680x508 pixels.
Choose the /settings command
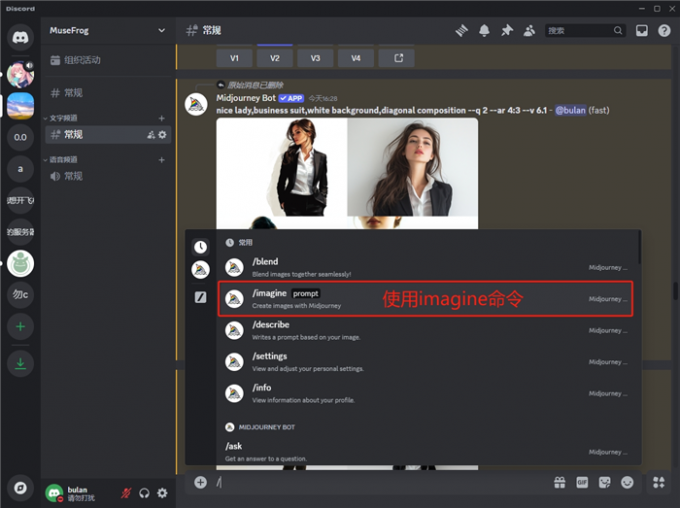(x=425, y=362)
